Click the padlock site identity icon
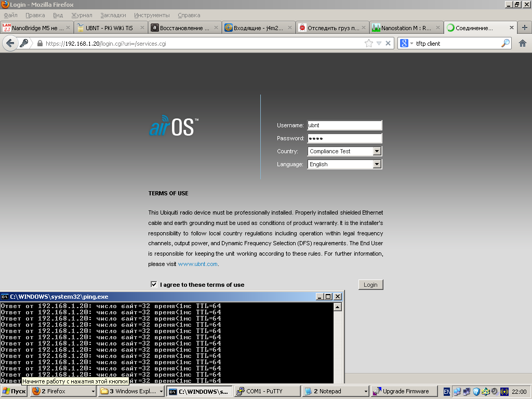The height and width of the screenshot is (399, 532). [39, 44]
